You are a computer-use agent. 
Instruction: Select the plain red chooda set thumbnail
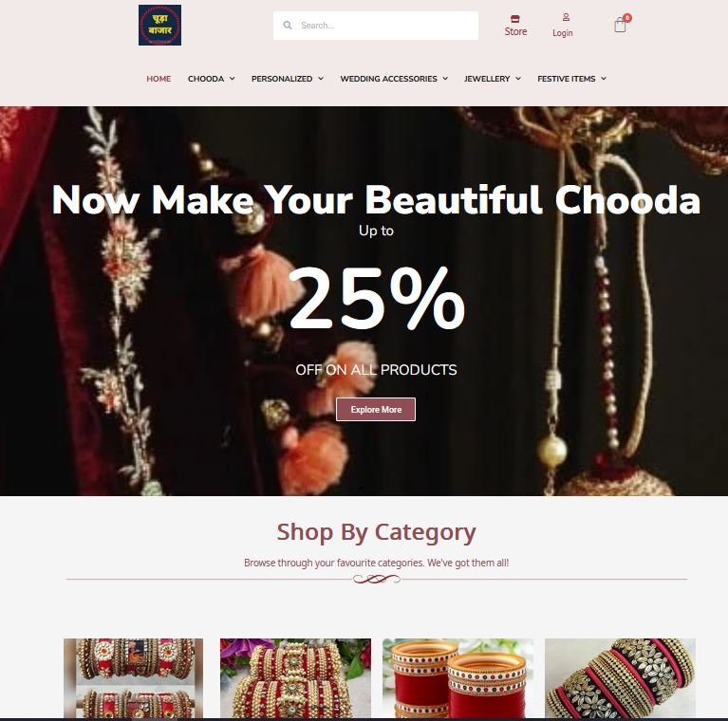(457, 678)
